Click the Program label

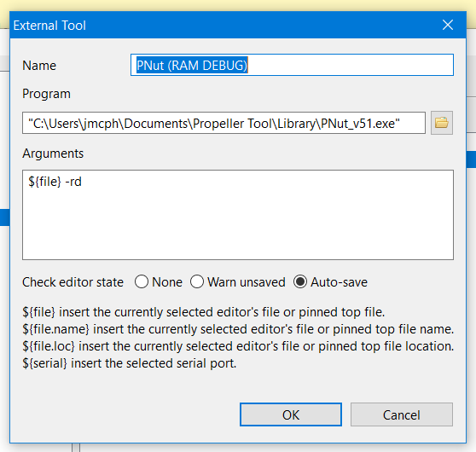46,94
